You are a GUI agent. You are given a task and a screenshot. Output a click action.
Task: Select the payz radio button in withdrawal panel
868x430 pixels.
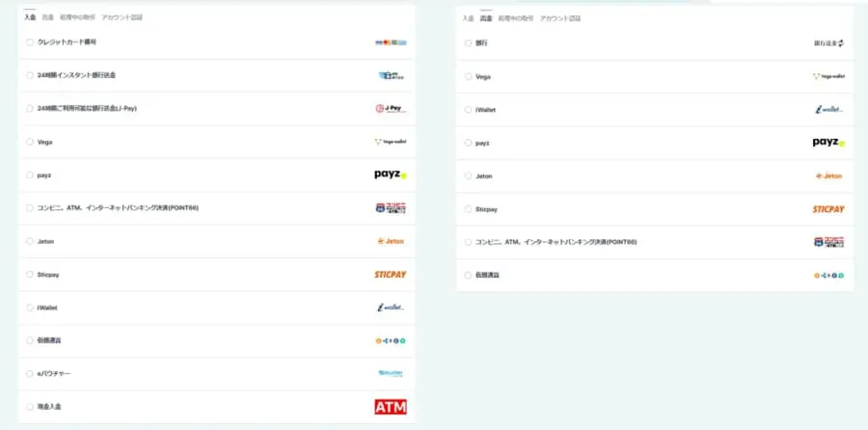pos(469,143)
